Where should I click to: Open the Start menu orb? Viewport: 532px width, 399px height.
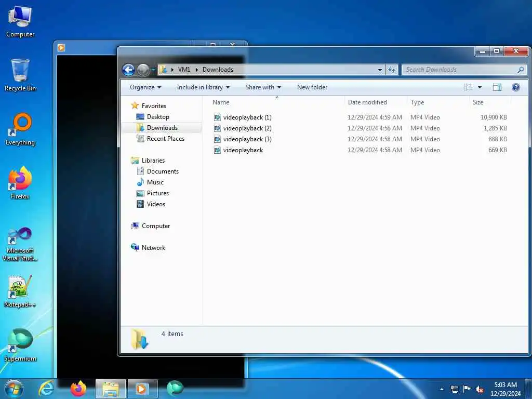(x=14, y=389)
